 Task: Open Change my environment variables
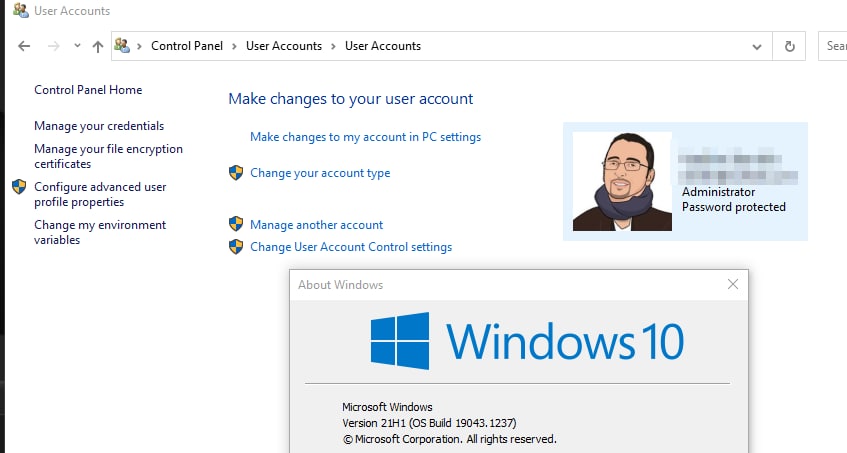pyautogui.click(x=100, y=232)
